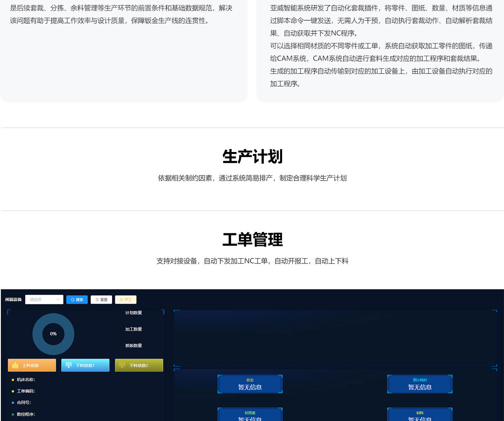The height and width of the screenshot is (421, 504).
Task: Select the 状态 info card
Action: tap(250, 384)
